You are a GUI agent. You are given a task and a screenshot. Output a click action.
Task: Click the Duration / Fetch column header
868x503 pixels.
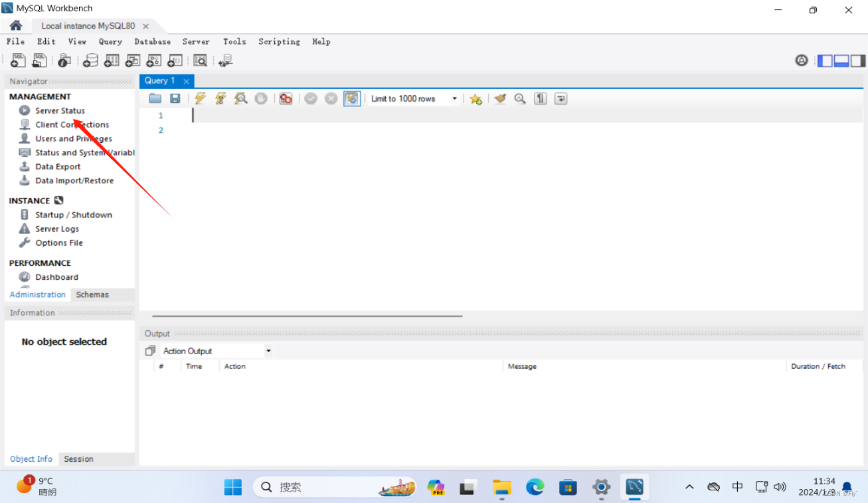click(818, 366)
